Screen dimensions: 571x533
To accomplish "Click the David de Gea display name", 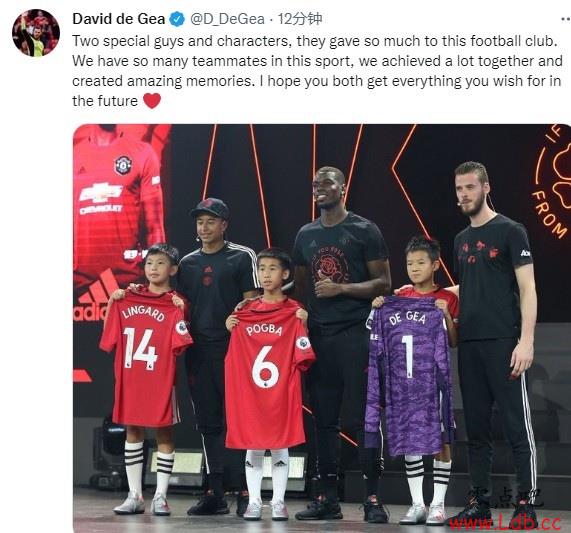I will click(119, 19).
